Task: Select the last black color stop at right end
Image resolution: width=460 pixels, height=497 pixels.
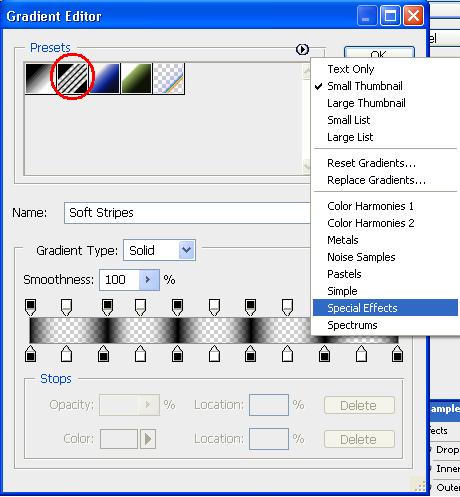Action: click(397, 354)
